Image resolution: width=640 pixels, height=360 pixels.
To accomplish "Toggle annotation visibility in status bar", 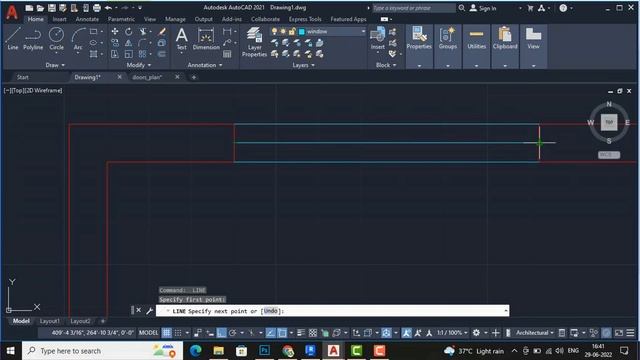I will [407, 333].
